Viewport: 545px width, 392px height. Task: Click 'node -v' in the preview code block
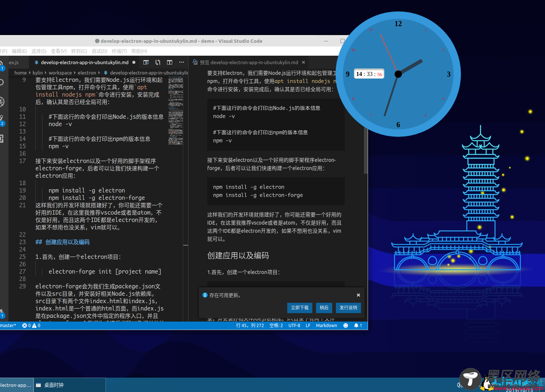tap(224, 116)
